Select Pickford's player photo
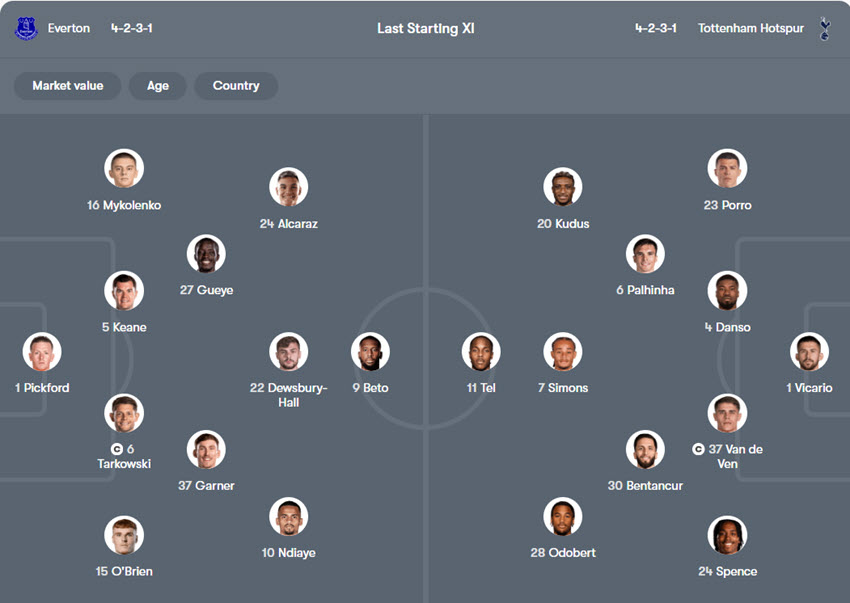This screenshot has width=850, height=603. pos(42,352)
